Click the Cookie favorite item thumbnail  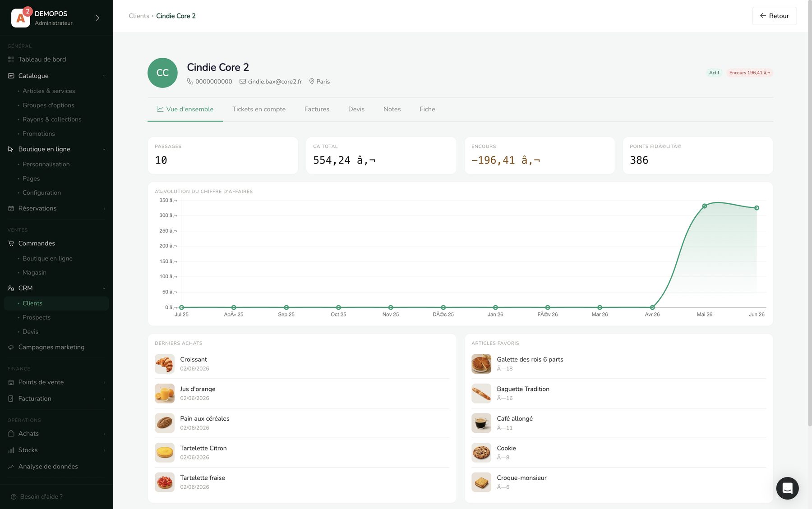point(481,453)
